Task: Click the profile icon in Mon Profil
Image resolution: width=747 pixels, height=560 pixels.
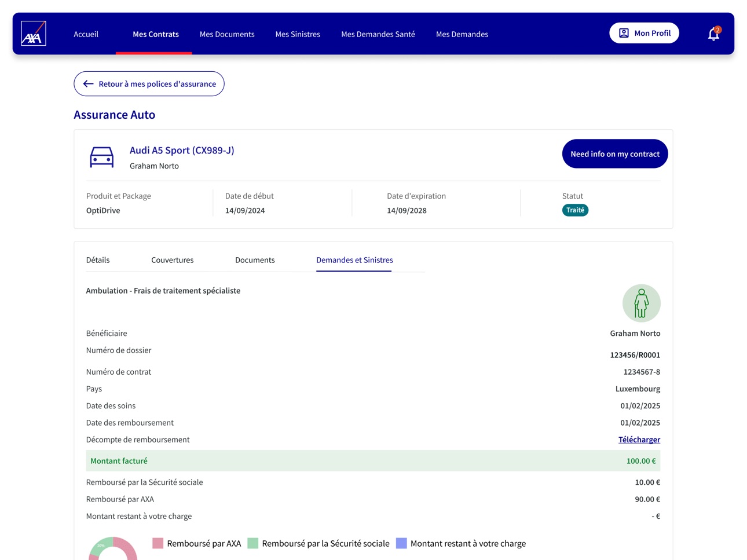Action: tap(624, 33)
